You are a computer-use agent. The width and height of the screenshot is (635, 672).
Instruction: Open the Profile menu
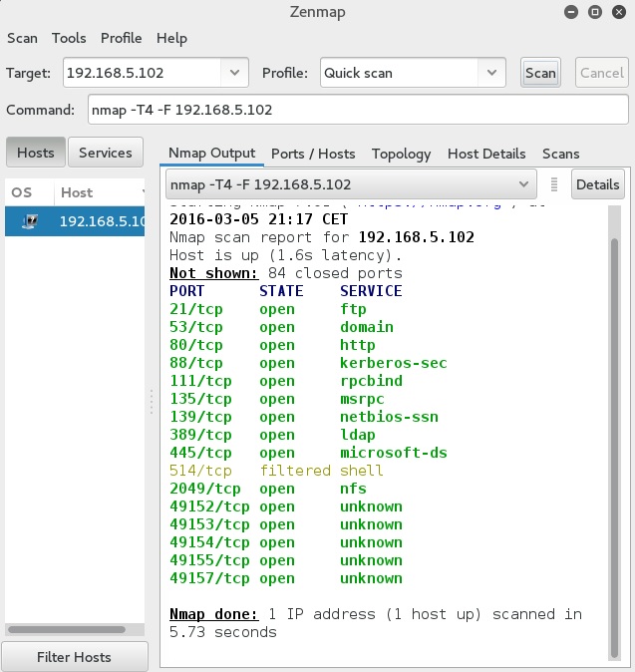click(x=122, y=38)
